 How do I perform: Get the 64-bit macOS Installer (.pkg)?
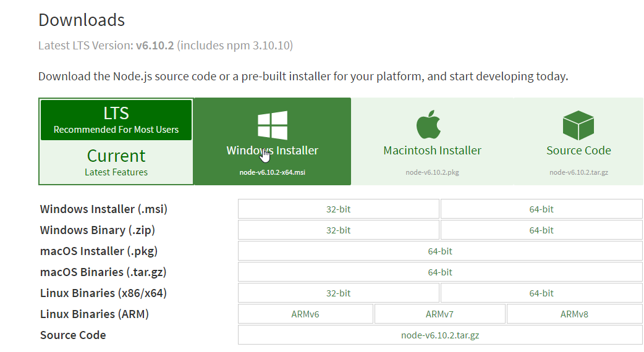point(440,251)
